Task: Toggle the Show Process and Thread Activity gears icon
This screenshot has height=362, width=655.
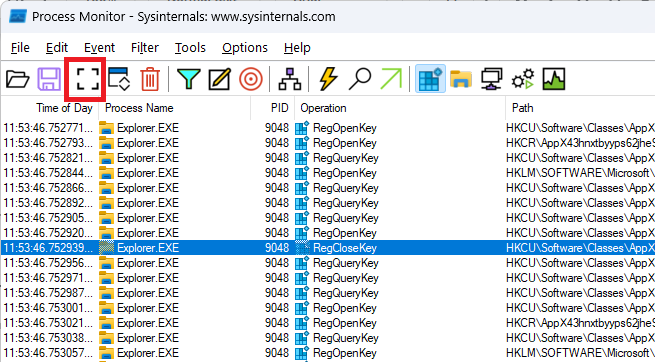Action: pyautogui.click(x=523, y=79)
